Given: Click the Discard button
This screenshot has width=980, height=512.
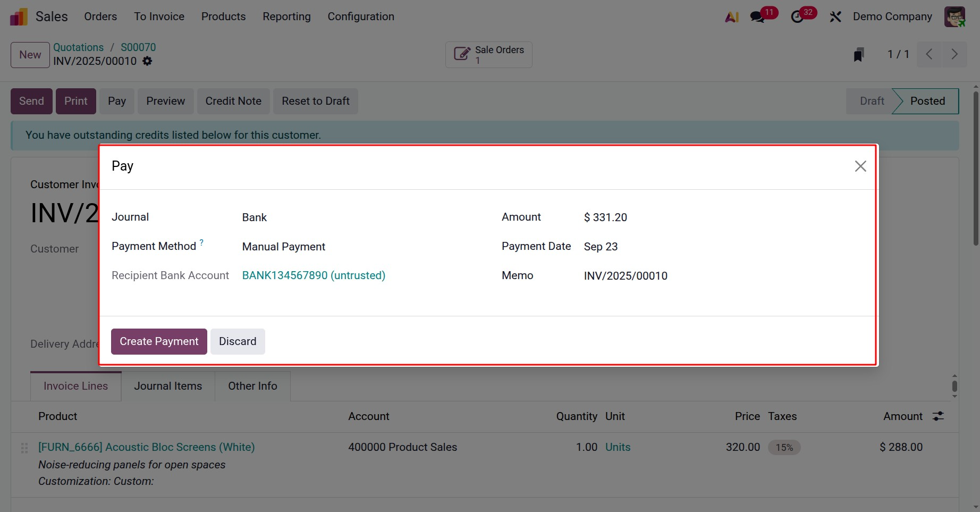Looking at the screenshot, I should point(238,341).
